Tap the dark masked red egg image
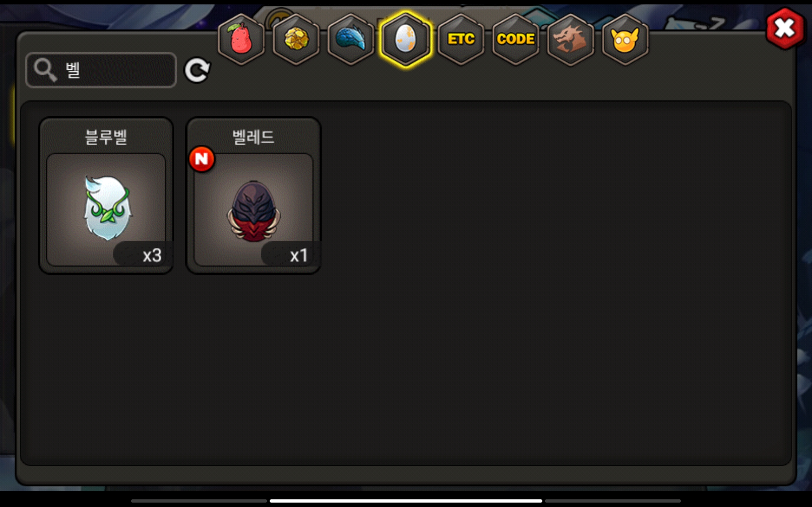The width and height of the screenshot is (812, 507). (x=254, y=211)
